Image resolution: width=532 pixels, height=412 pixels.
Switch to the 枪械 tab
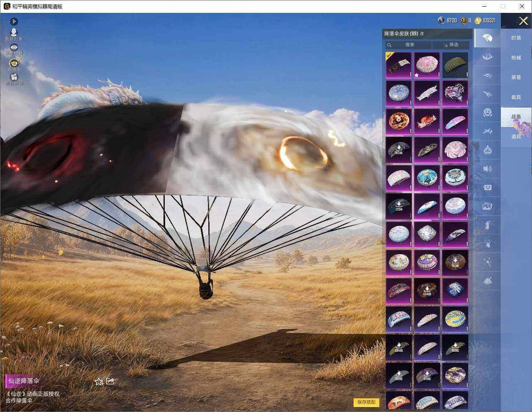[x=516, y=58]
